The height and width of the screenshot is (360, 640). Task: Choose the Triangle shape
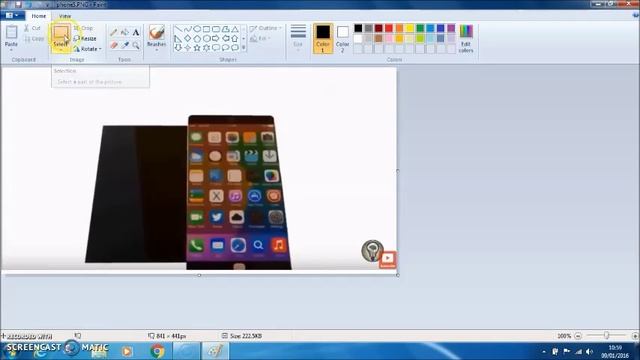point(235,29)
